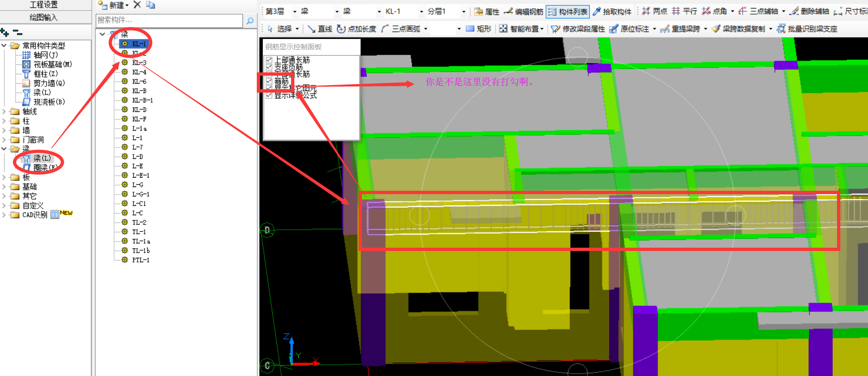
Task: Click axis marker D in viewport
Action: (267, 230)
